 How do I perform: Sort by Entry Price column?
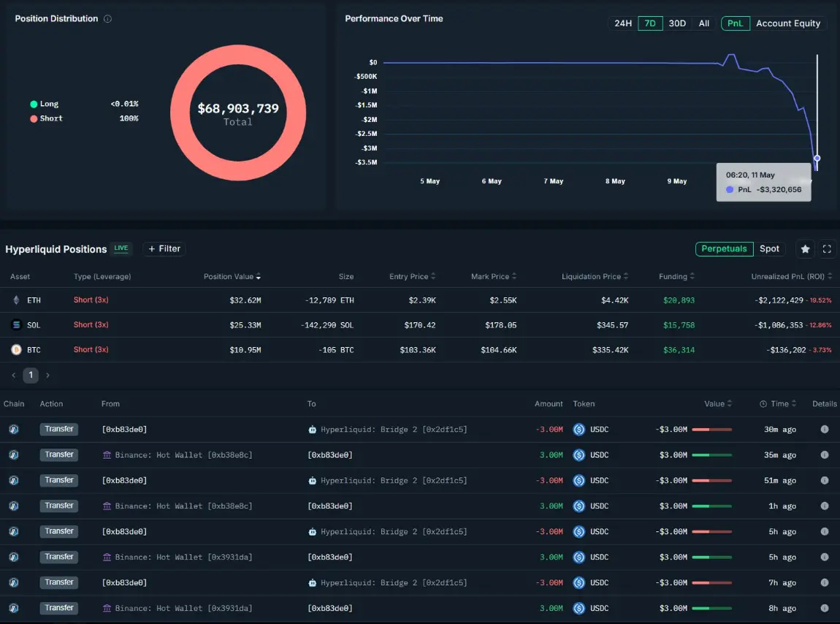tap(413, 277)
